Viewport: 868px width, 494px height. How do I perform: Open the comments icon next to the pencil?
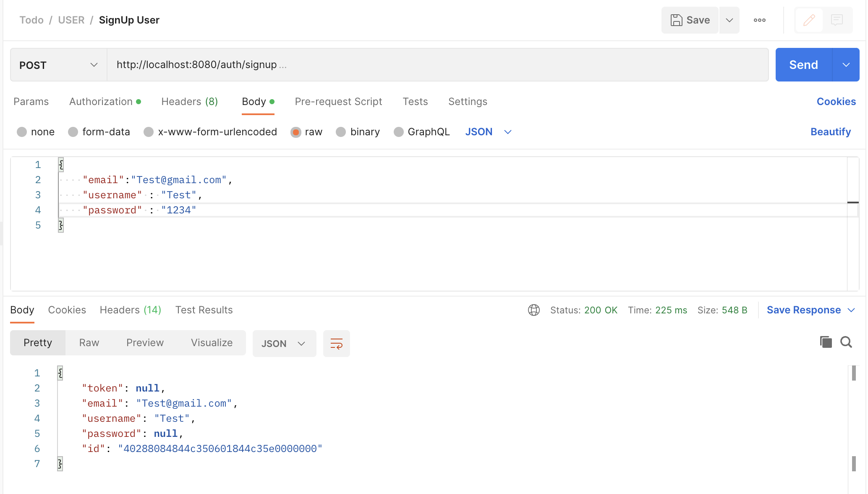[x=837, y=20]
